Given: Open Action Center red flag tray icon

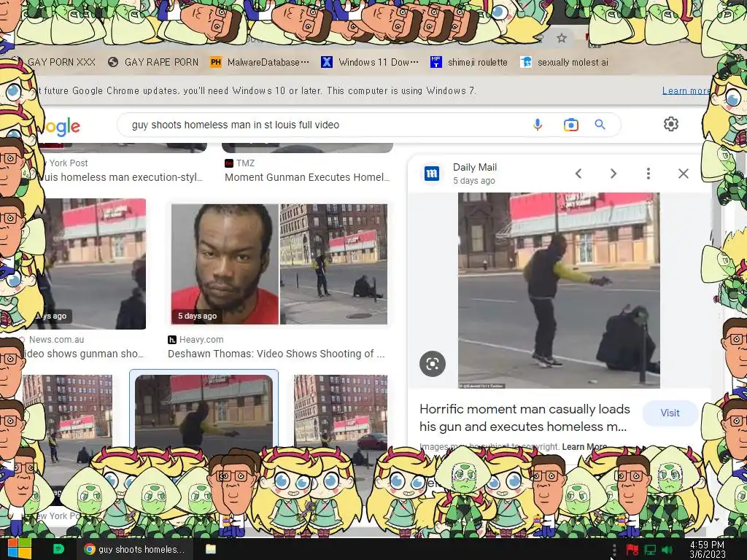Looking at the screenshot, I should pyautogui.click(x=632, y=550).
